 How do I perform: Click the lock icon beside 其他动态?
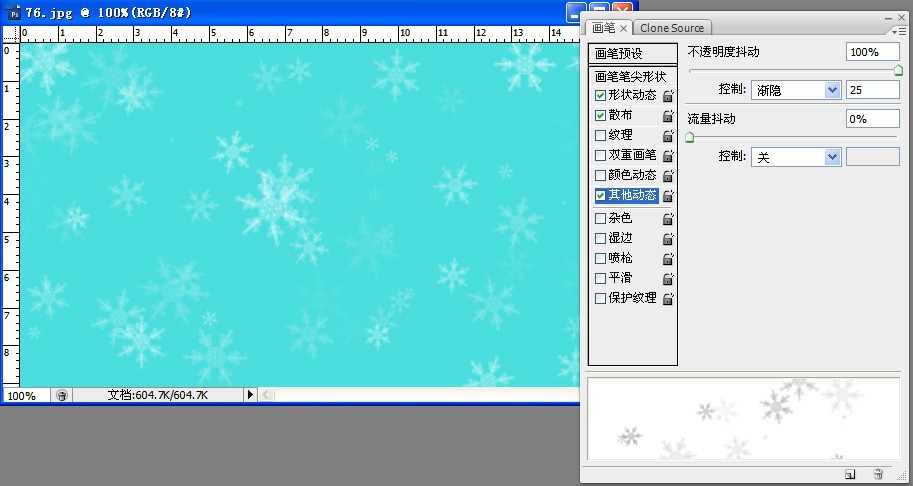(x=668, y=196)
